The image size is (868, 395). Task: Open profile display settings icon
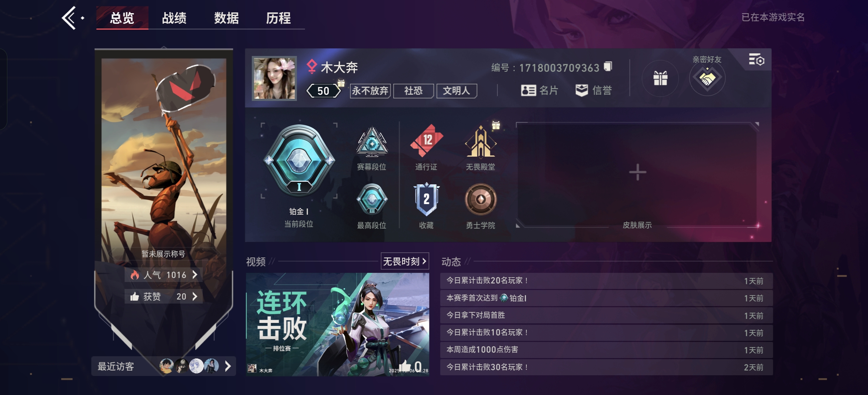[x=756, y=60]
